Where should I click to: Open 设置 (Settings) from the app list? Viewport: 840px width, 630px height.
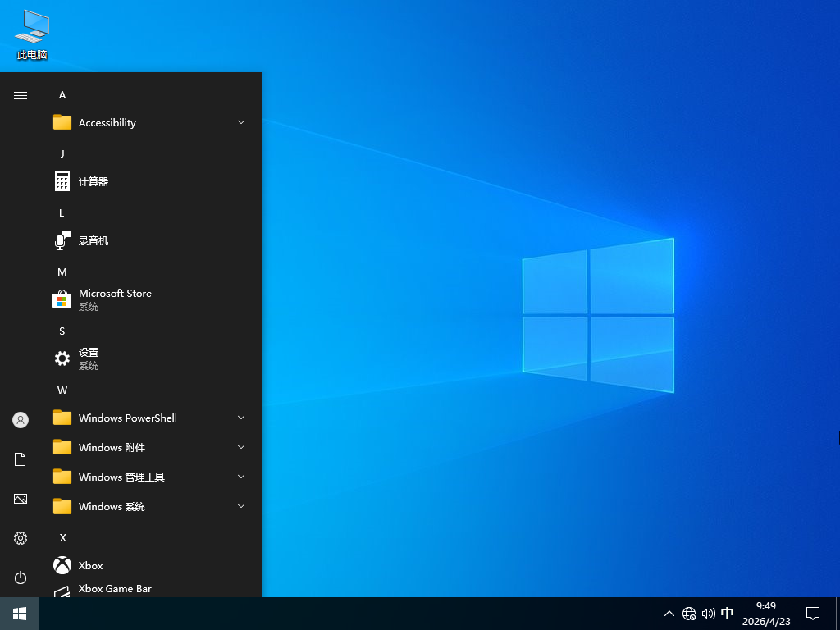[89, 358]
